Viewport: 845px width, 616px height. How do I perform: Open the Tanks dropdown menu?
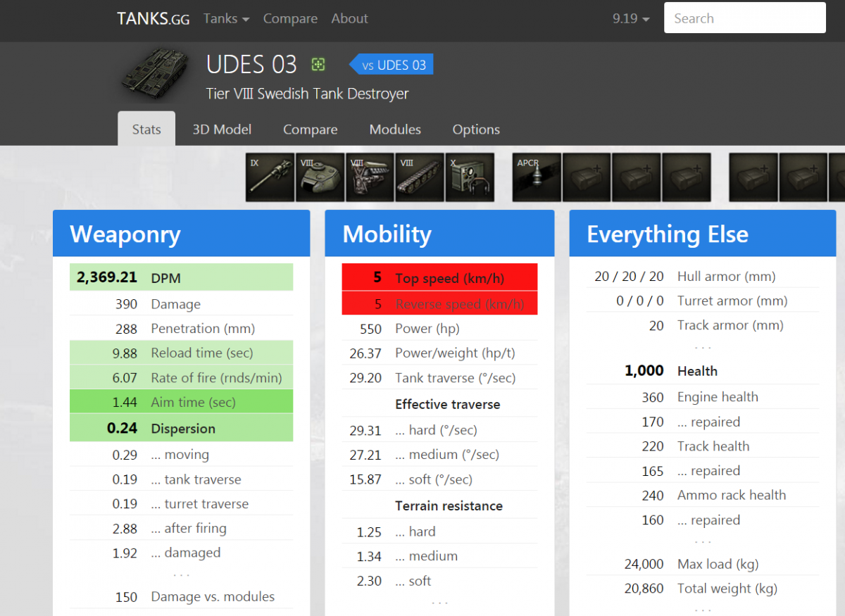(226, 19)
